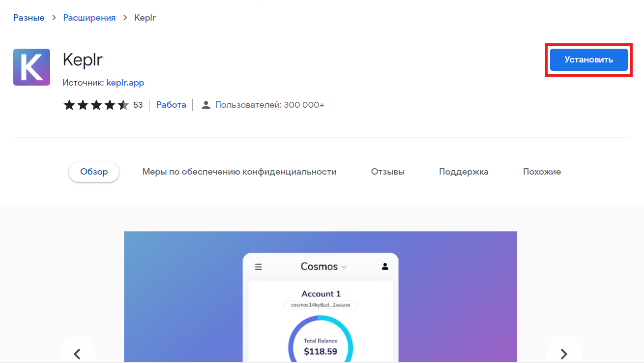The height and width of the screenshot is (363, 644).
Task: Open the Похожие tab
Action: [542, 172]
